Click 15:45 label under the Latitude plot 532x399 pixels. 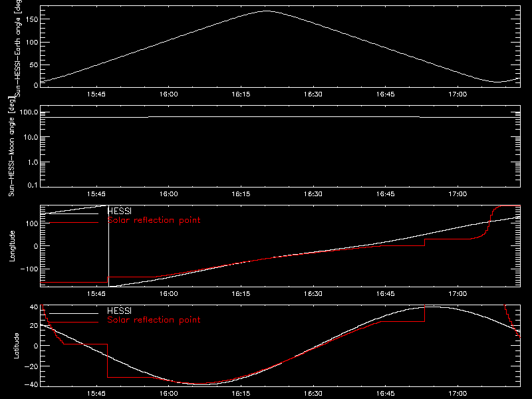coord(96,394)
